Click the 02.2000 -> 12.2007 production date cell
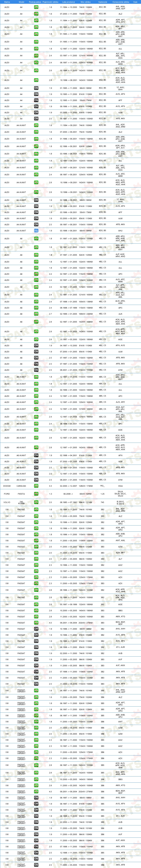The image size is (141, 868). (x=69, y=486)
